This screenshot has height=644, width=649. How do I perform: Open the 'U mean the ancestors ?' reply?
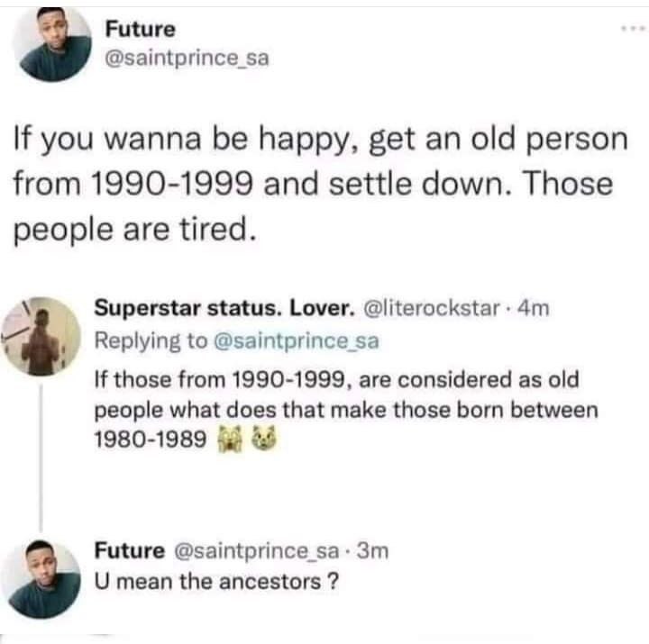[217, 581]
